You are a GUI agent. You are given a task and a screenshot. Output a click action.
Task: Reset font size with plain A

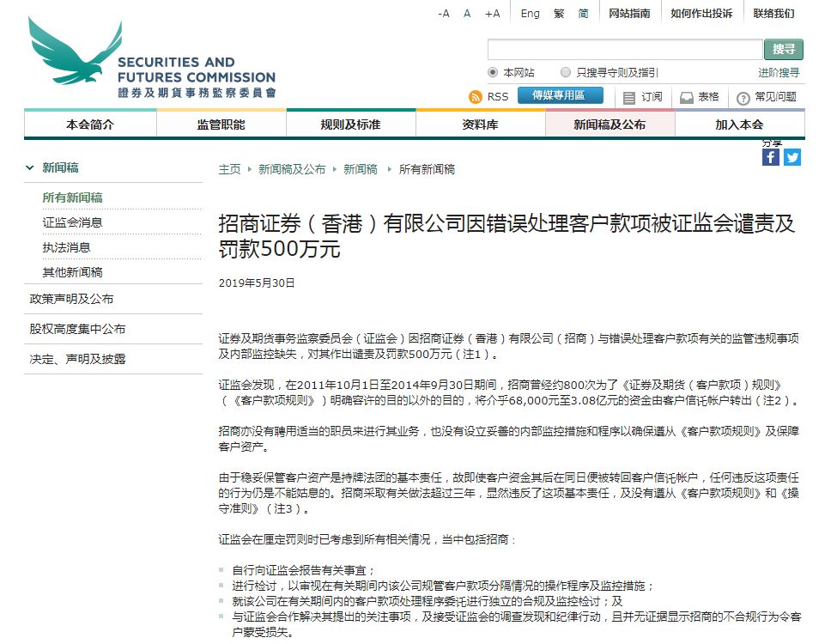467,14
